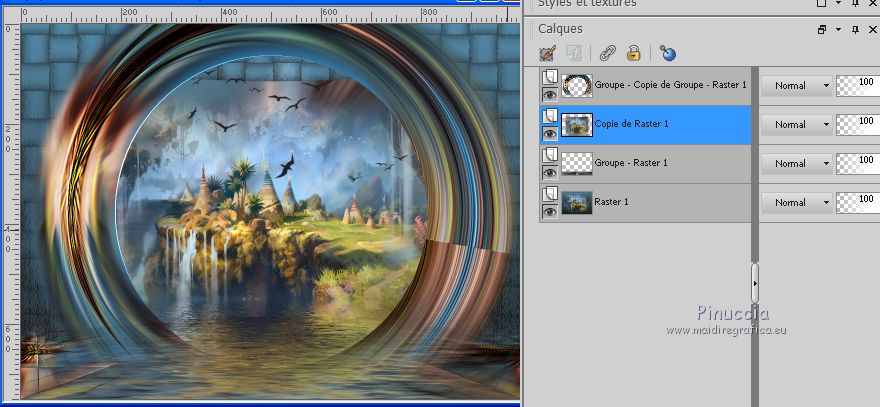Image resolution: width=880 pixels, height=407 pixels.
Task: Select layer name "Copie de Raster 1"
Action: click(x=631, y=124)
